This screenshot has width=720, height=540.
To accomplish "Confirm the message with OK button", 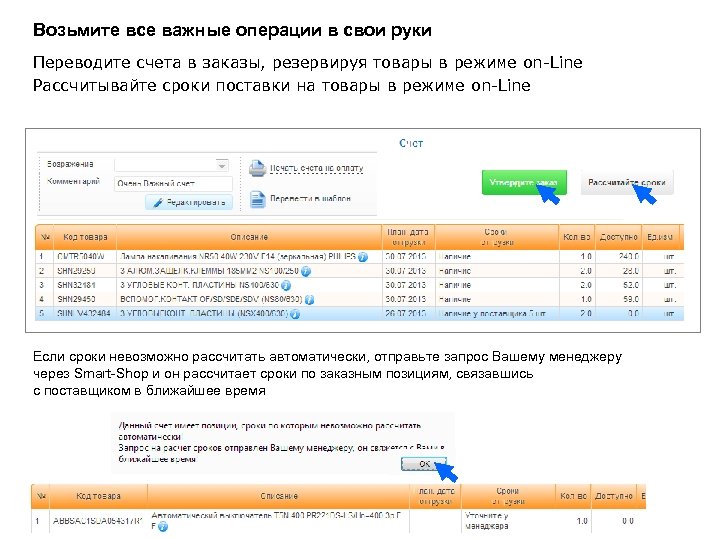I will tap(424, 464).
